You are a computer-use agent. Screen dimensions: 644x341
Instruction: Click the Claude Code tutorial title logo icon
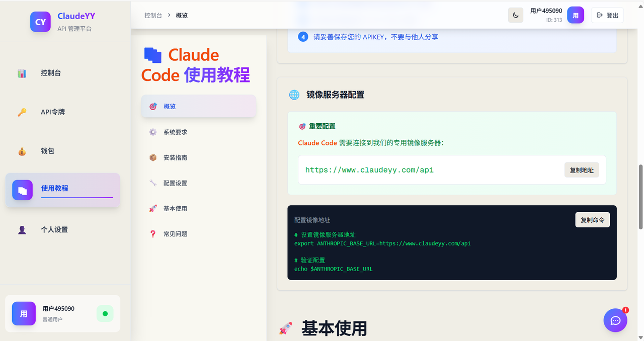pyautogui.click(x=153, y=55)
